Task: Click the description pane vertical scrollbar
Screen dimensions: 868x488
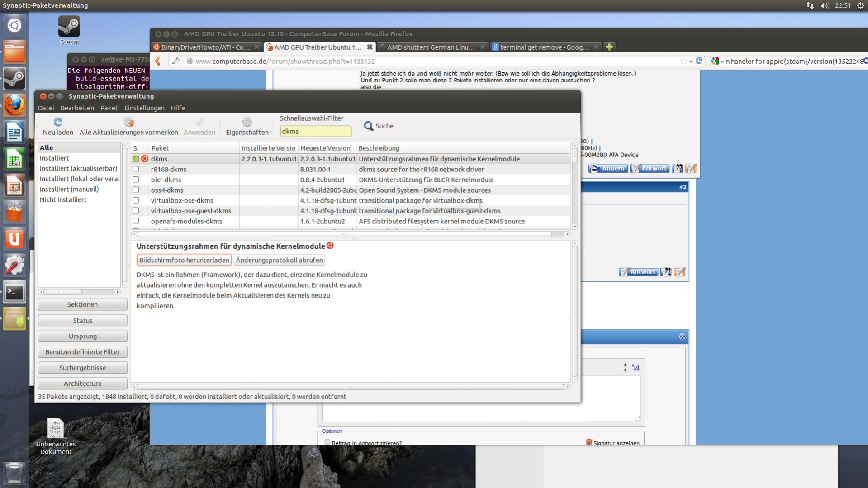Action: (574, 312)
